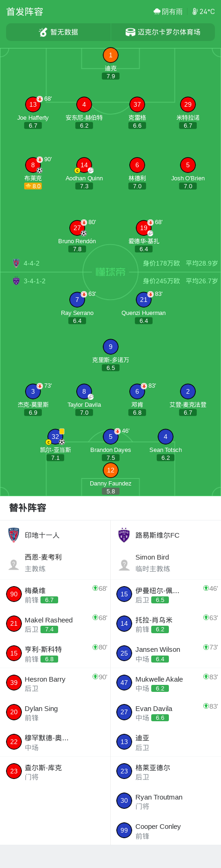Tap the goalkeeper 迪克 number 1 marker
The image size is (221, 868).
[x=111, y=55]
